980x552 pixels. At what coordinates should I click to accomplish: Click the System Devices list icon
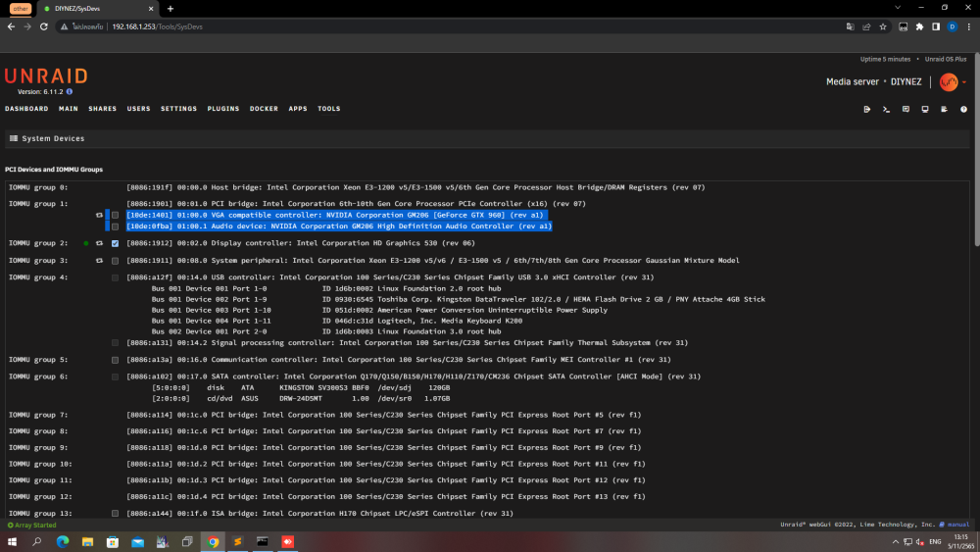14,138
